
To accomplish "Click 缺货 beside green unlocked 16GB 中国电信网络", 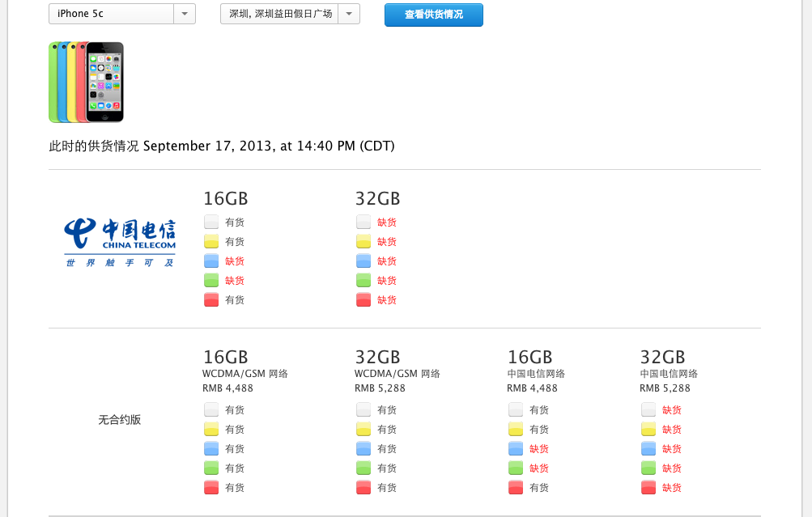I will tap(539, 468).
